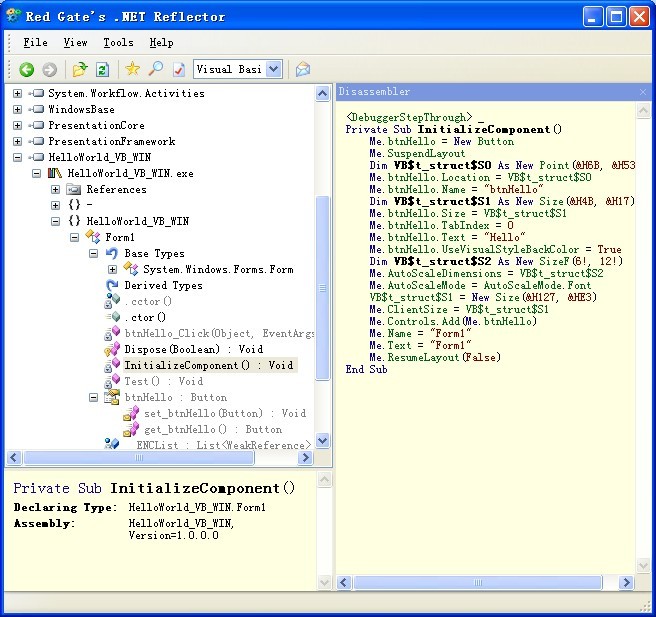
Task: Expand the PresentationCore assembly node
Action: (x=17, y=125)
